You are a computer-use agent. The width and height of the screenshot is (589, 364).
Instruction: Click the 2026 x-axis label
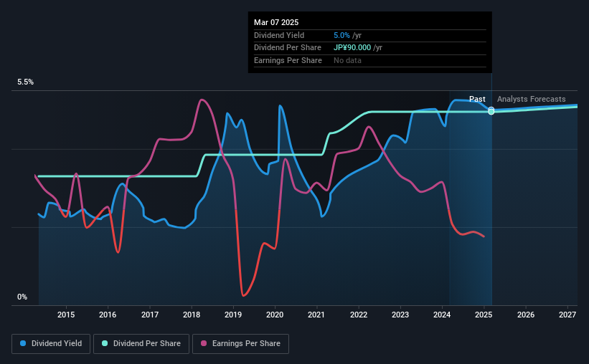(x=526, y=315)
